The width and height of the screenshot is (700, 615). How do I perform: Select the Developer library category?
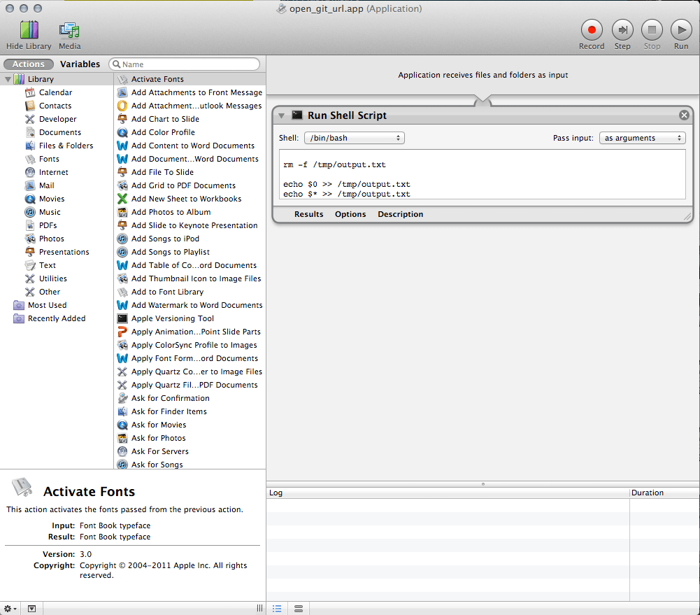(57, 119)
